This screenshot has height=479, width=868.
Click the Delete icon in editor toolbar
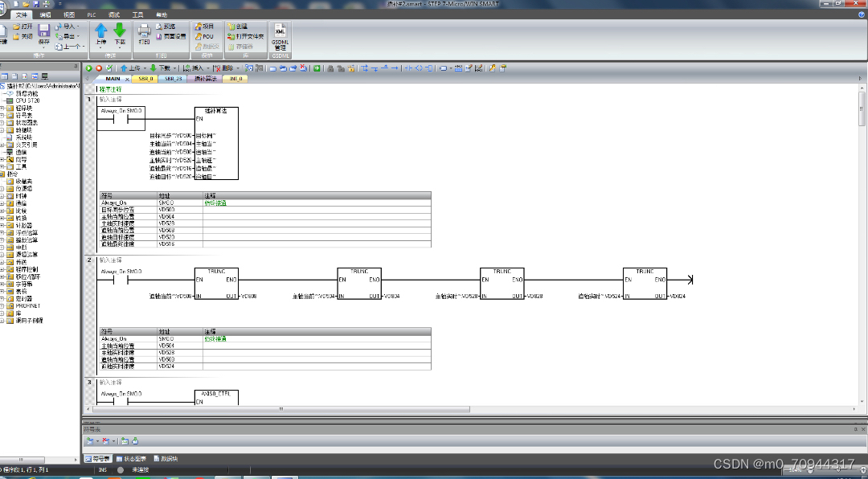(x=218, y=68)
